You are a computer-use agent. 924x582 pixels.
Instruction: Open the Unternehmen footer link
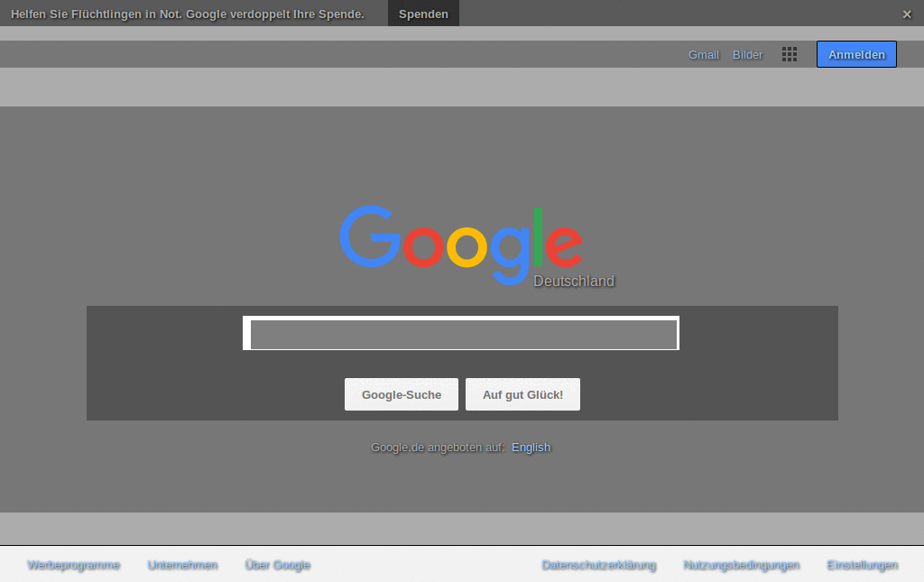coord(182,565)
